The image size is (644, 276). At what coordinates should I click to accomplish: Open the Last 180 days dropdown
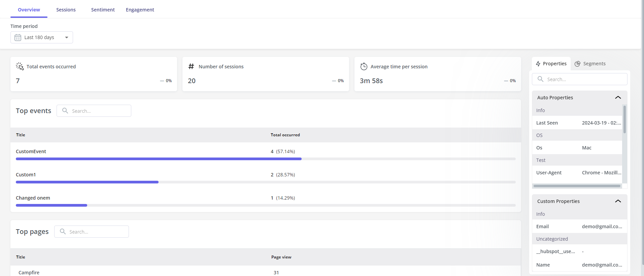(66, 37)
